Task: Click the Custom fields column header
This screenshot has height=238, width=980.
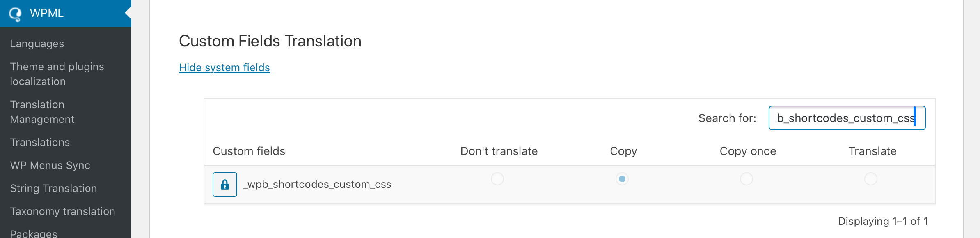Action: click(x=249, y=151)
